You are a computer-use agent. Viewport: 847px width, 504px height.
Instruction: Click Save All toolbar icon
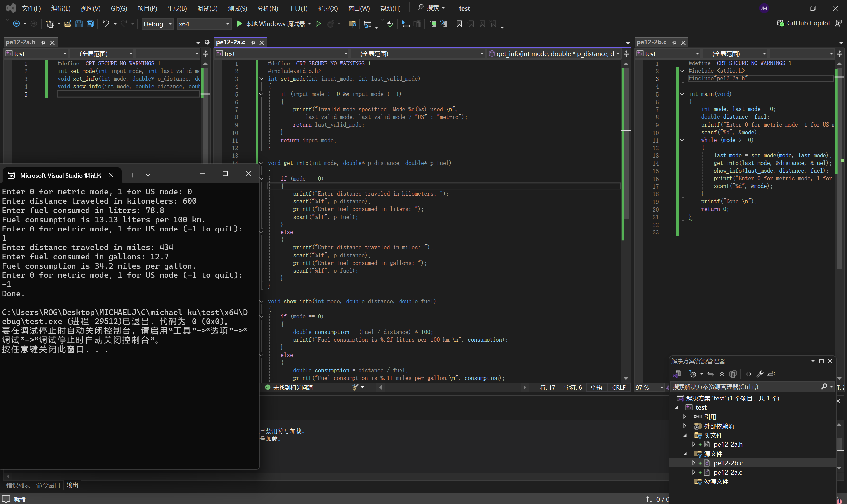[x=90, y=24]
